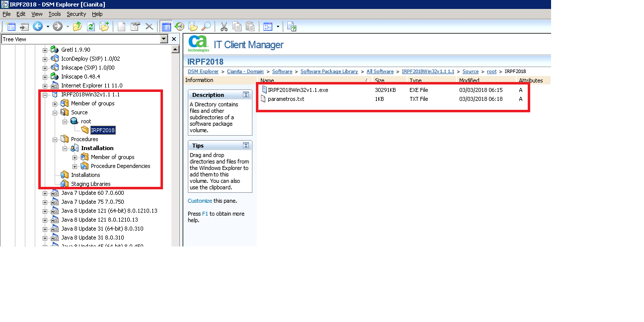Image resolution: width=644 pixels, height=322 pixels.
Task: Click the All Software breadcrumb link
Action: (380, 72)
